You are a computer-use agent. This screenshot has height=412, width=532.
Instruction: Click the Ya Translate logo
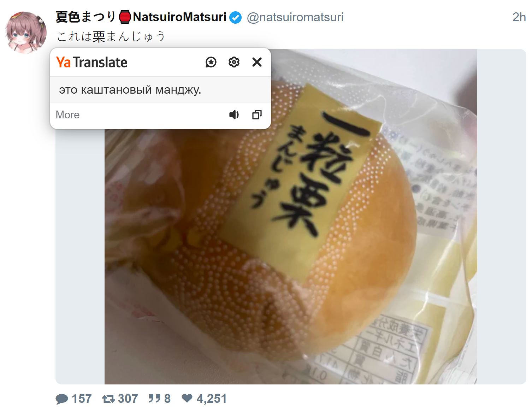(92, 62)
